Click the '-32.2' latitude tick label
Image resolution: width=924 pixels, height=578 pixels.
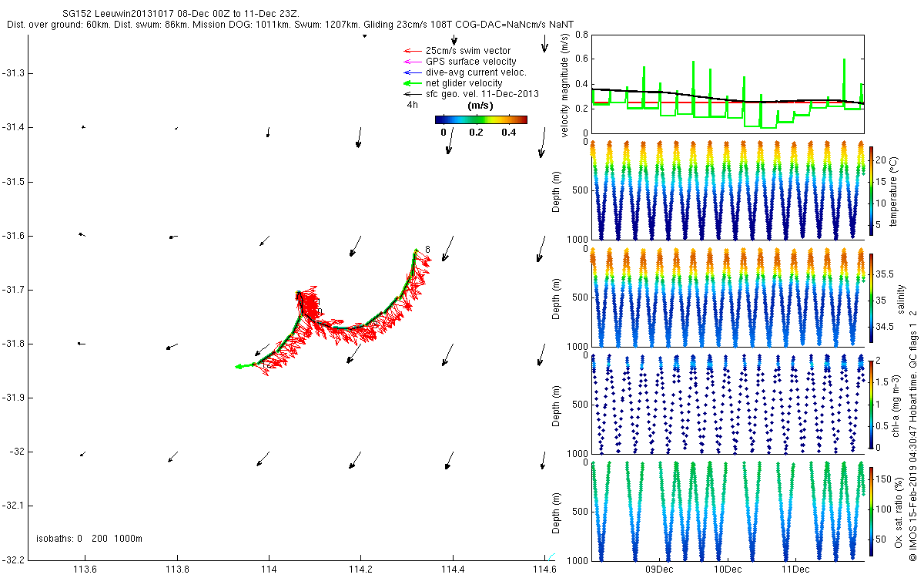pyautogui.click(x=13, y=559)
